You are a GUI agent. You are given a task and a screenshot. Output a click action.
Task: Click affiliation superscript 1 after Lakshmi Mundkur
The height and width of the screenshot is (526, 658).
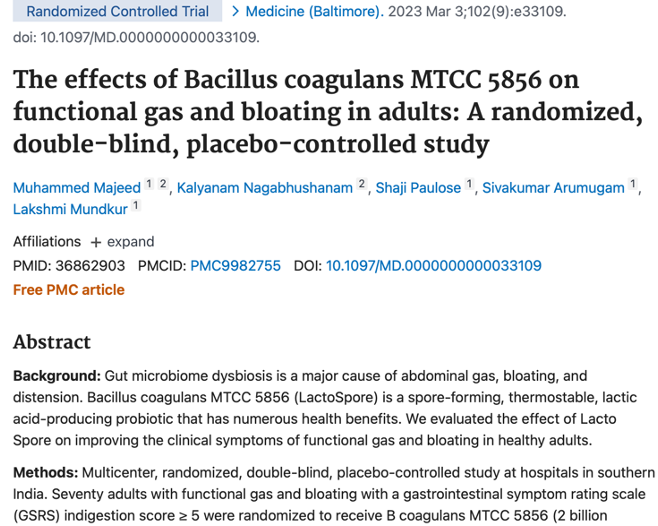click(136, 205)
